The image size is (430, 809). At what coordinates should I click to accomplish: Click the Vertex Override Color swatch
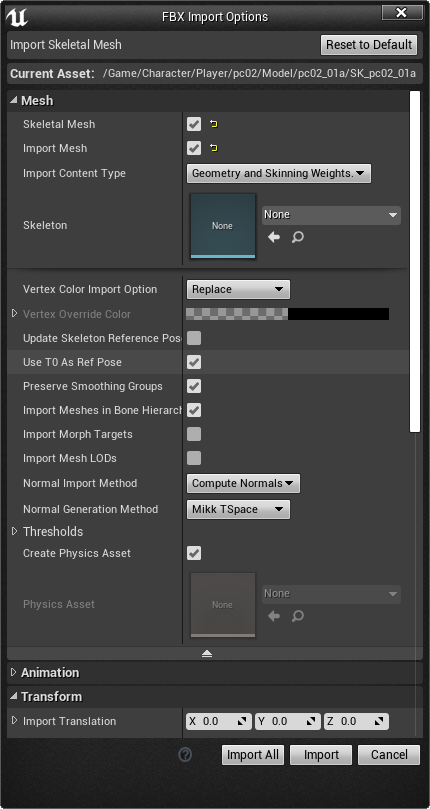pos(287,314)
